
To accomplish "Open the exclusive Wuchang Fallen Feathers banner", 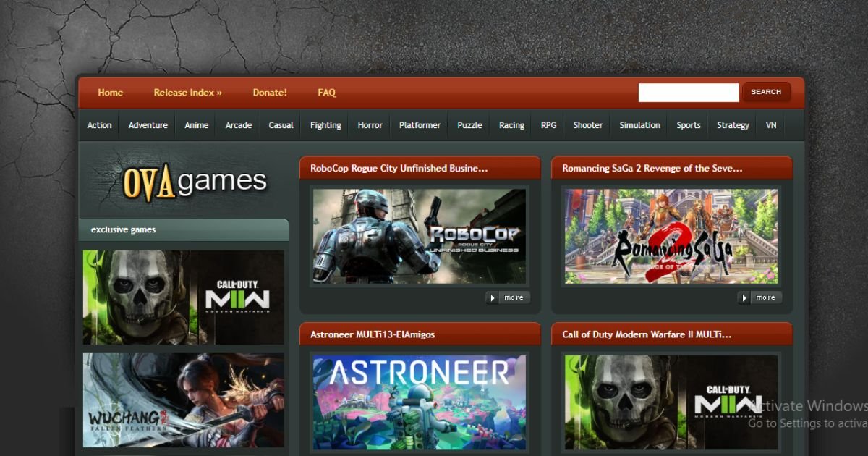I will [x=184, y=400].
